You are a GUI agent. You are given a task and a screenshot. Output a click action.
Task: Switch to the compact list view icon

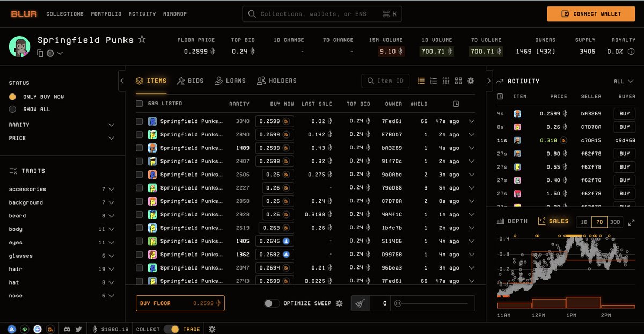(x=421, y=81)
